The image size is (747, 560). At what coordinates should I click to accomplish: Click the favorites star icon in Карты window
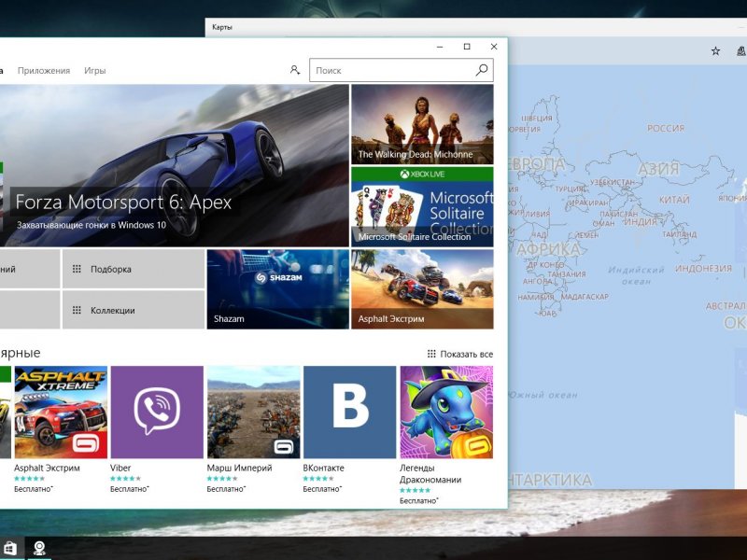click(x=715, y=51)
